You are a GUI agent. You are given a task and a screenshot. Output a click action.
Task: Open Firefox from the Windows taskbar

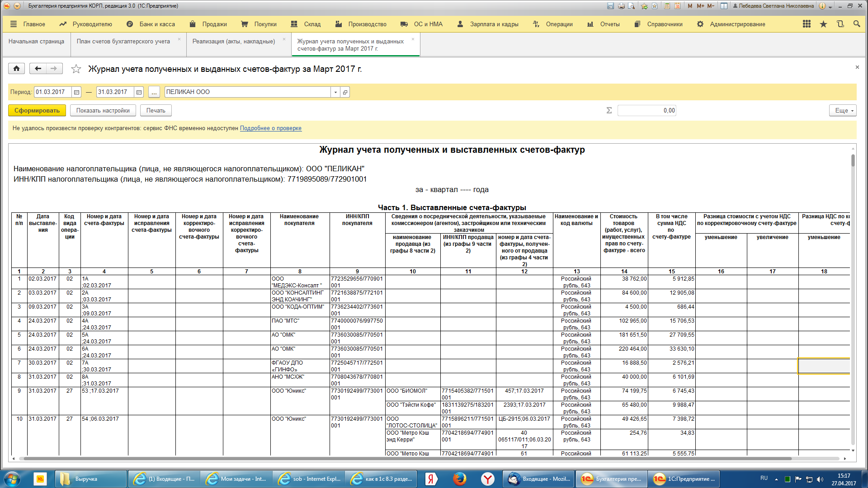(x=459, y=479)
